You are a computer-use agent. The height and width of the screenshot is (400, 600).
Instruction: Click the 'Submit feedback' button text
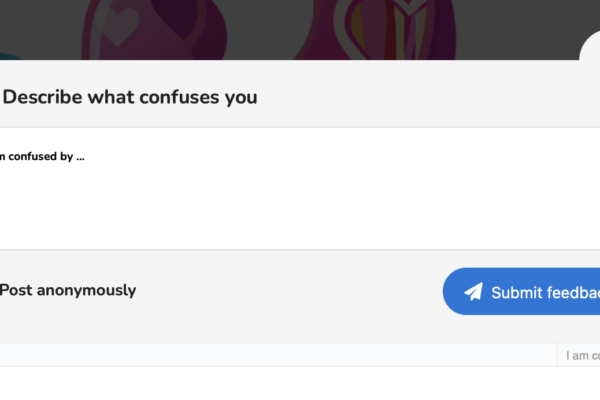545,293
